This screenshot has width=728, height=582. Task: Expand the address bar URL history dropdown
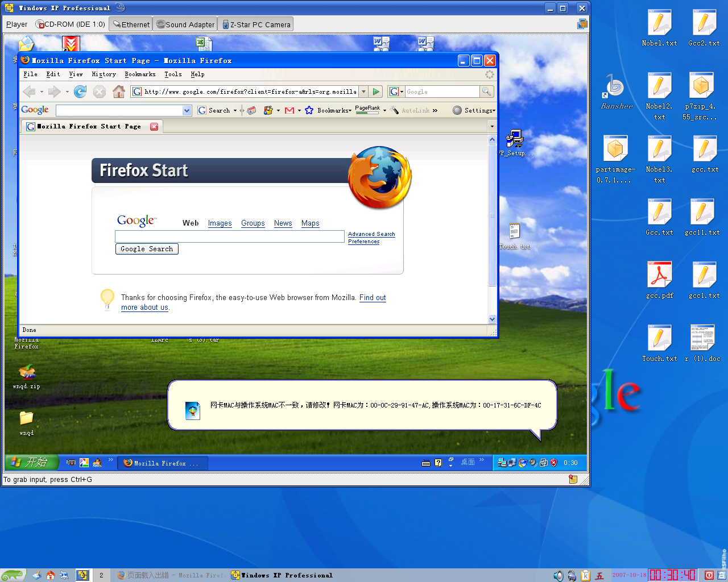click(x=363, y=92)
